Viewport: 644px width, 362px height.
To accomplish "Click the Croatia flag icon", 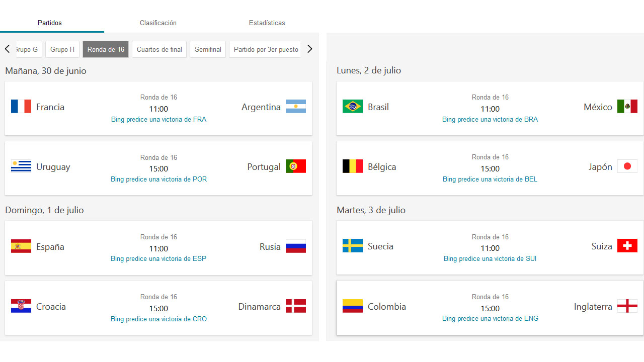I will 21,306.
